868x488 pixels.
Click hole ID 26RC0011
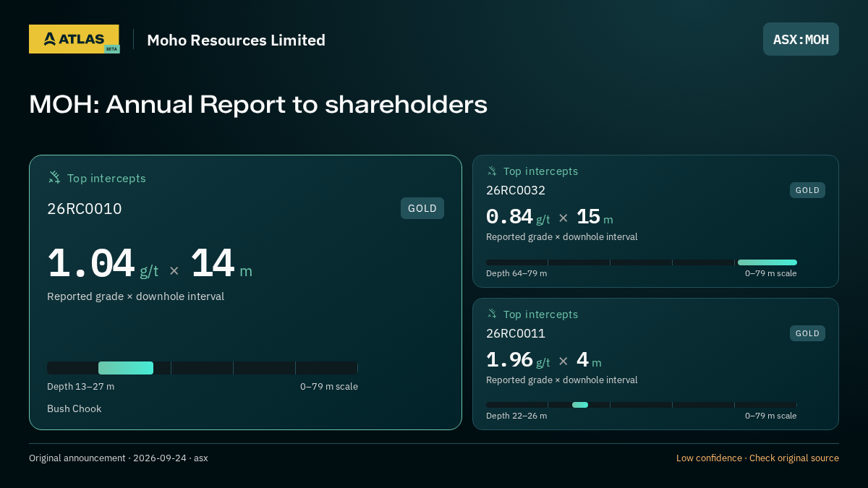[516, 333]
